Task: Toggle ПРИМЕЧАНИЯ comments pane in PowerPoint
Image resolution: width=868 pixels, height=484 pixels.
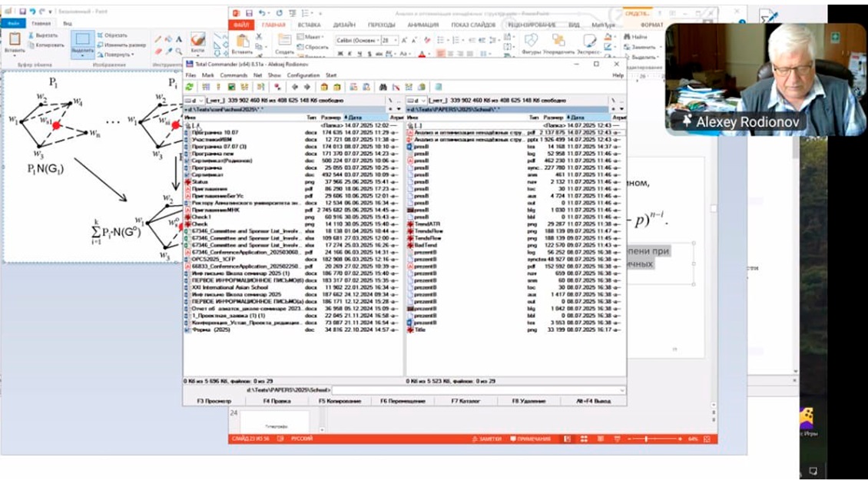Action: 530,439
